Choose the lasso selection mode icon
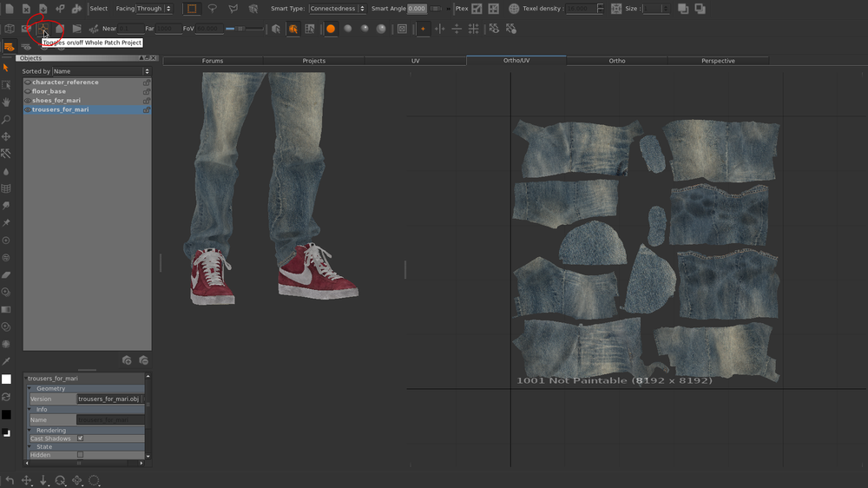The width and height of the screenshot is (868, 488). click(x=212, y=9)
